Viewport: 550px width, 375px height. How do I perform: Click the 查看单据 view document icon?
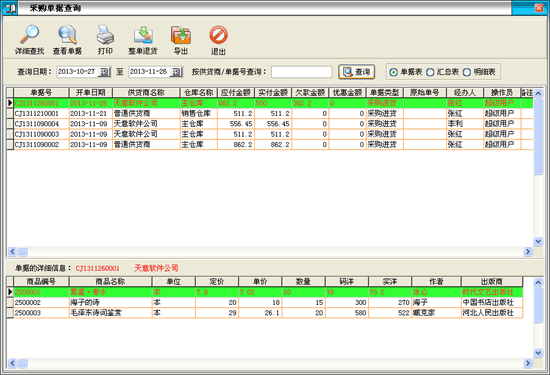pyautogui.click(x=67, y=40)
